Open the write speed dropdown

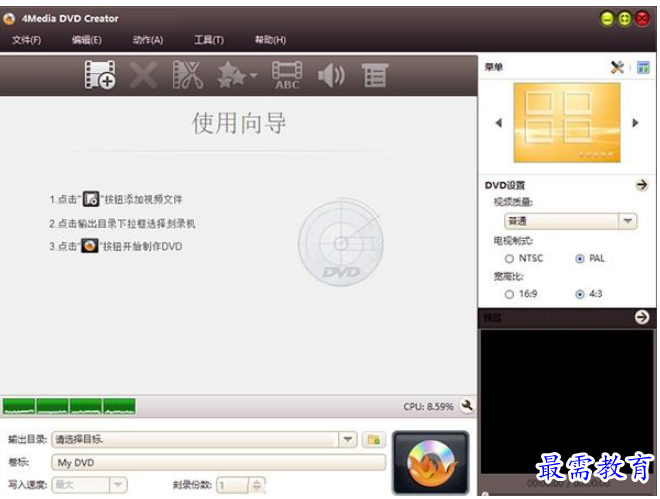coord(89,485)
